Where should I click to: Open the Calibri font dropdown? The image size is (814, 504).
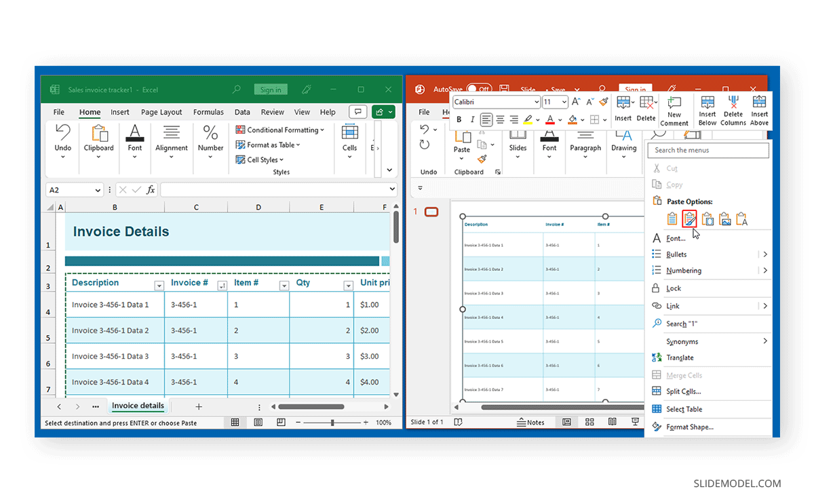coord(536,100)
